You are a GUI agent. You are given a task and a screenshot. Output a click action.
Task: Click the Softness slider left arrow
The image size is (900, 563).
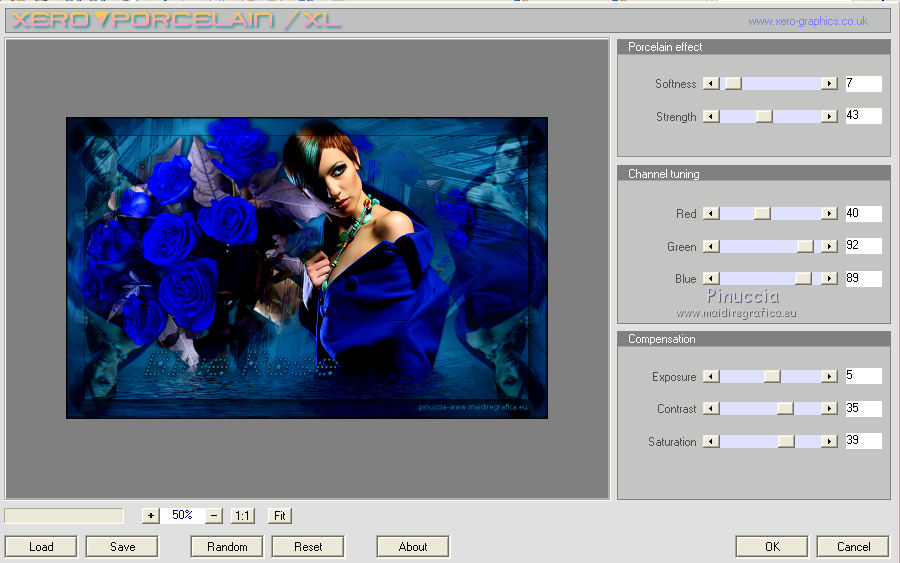[x=711, y=84]
